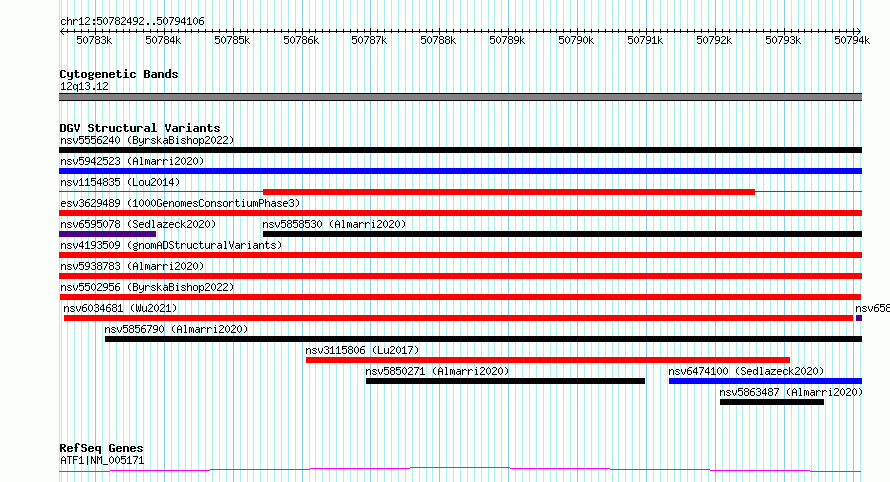Screen dimensions: 890x482
Task: Open the nsv5942523 (Almarri2020) label
Action: [x=132, y=161]
